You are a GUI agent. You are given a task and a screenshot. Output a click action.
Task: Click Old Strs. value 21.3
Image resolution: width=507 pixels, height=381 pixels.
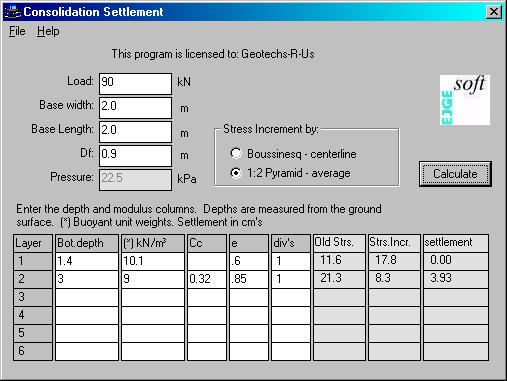339,278
